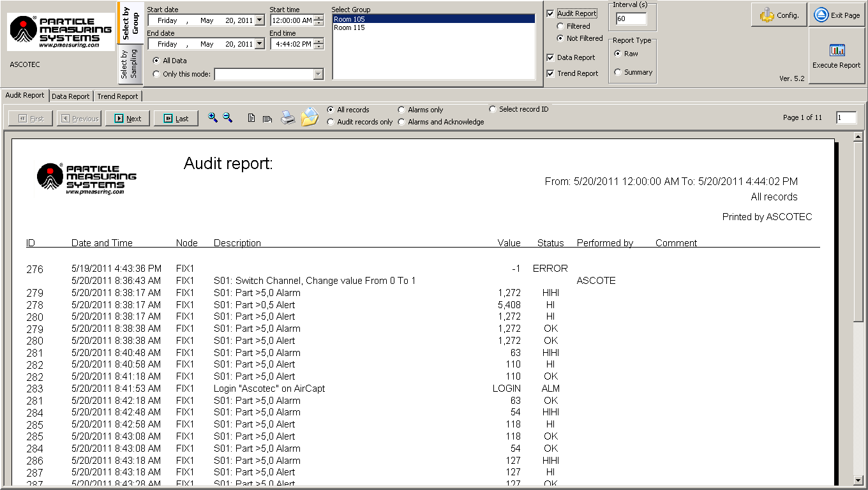Open the Select by Sampling panel
Viewport: 868px width, 490px height.
pos(131,64)
